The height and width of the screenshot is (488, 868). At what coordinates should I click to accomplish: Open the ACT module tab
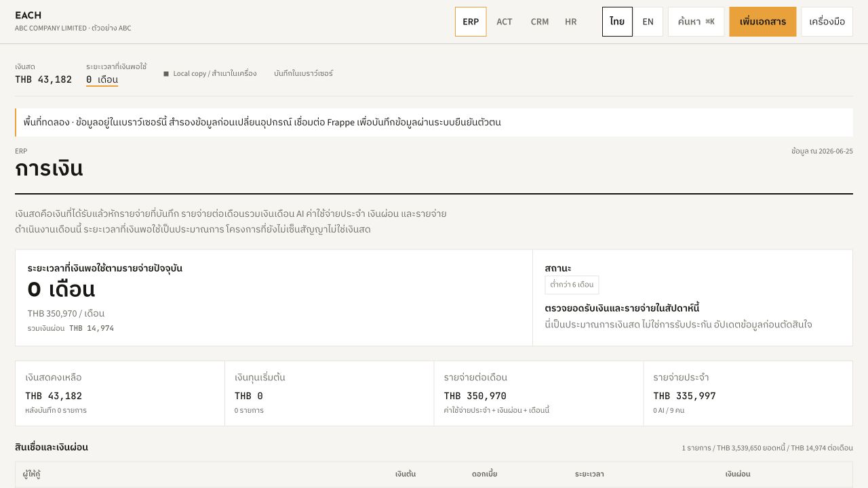(505, 22)
